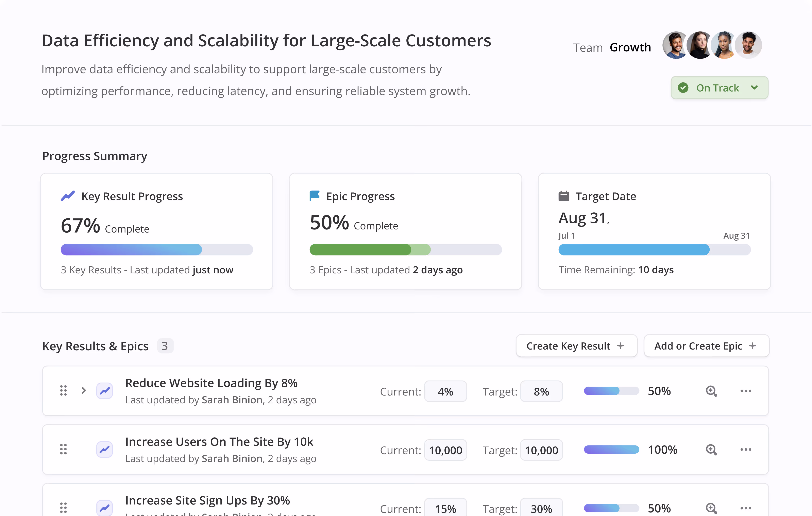Image resolution: width=812 pixels, height=516 pixels.
Task: Click the calendar icon next to Target Date
Action: pyautogui.click(x=563, y=196)
